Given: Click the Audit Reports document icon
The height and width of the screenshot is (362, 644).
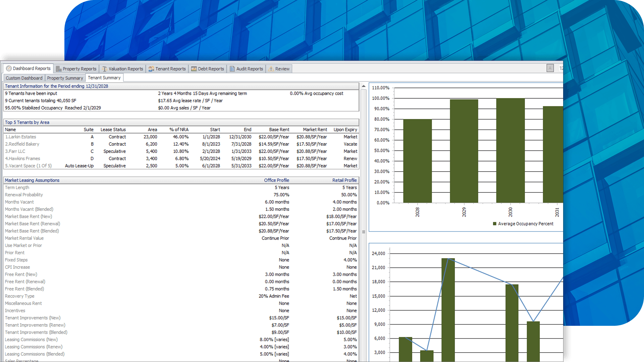Looking at the screenshot, I should coord(232,68).
